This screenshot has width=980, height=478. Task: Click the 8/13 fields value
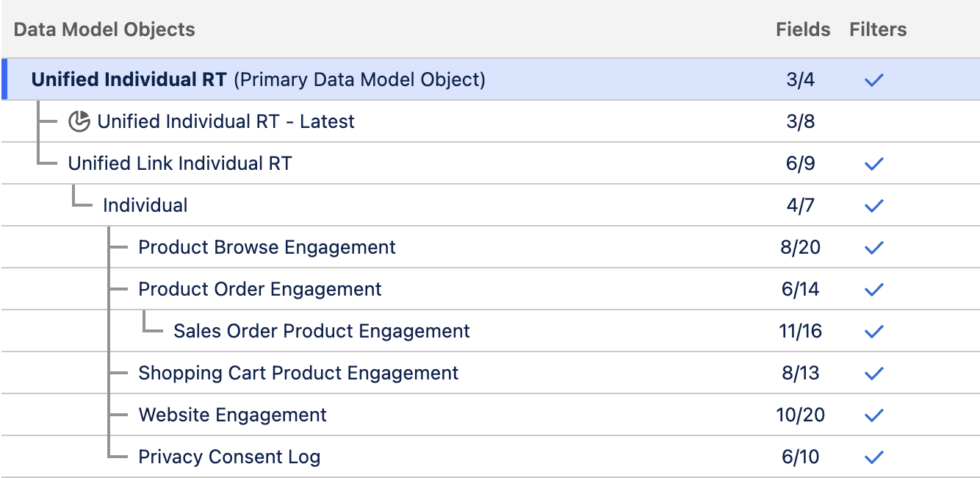pyautogui.click(x=801, y=373)
